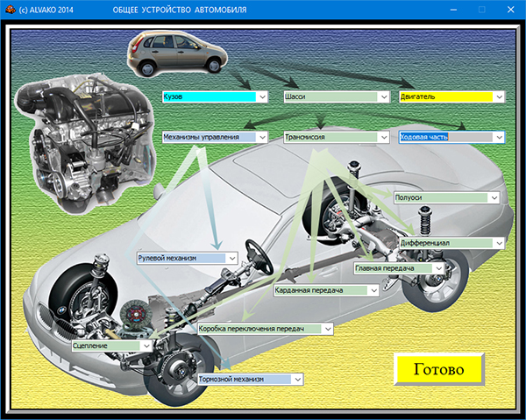Click the Полуоси text field

pos(442,197)
